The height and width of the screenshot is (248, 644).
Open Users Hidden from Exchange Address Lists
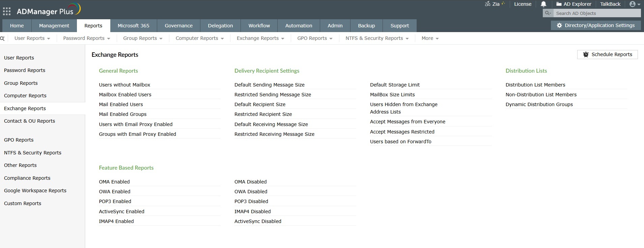(x=404, y=108)
